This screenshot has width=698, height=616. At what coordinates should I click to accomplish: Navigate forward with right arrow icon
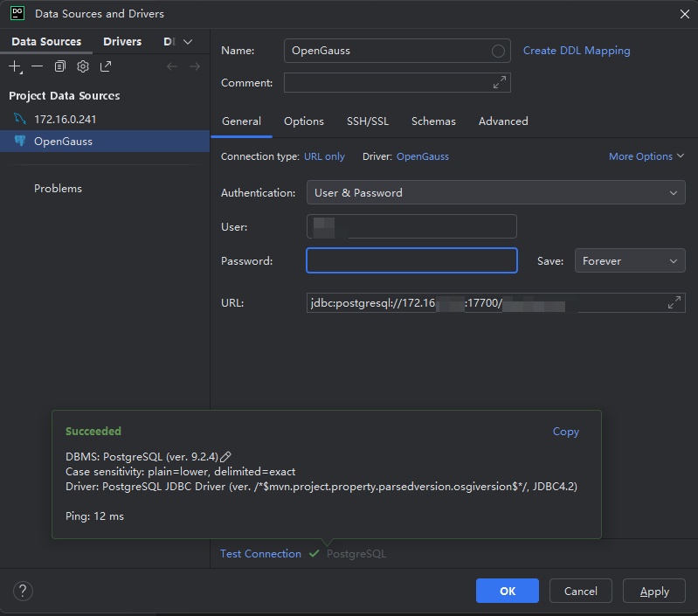pyautogui.click(x=195, y=66)
